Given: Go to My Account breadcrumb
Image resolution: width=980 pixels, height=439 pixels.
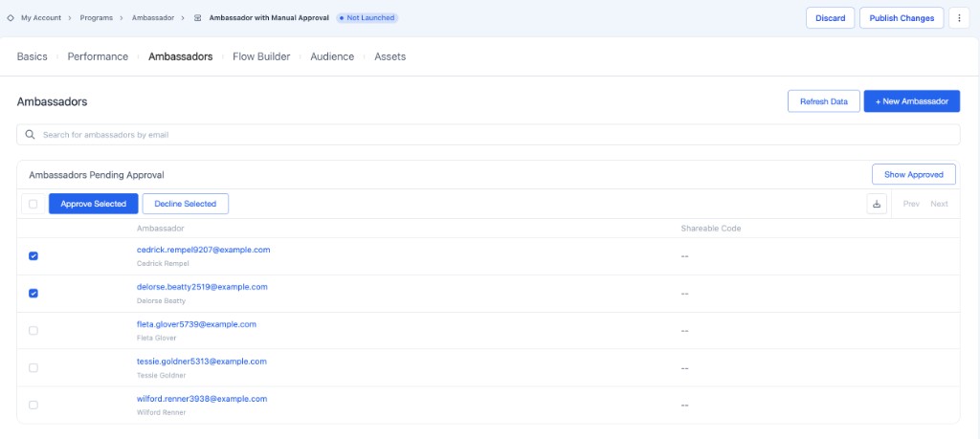Looking at the screenshot, I should coord(41,18).
